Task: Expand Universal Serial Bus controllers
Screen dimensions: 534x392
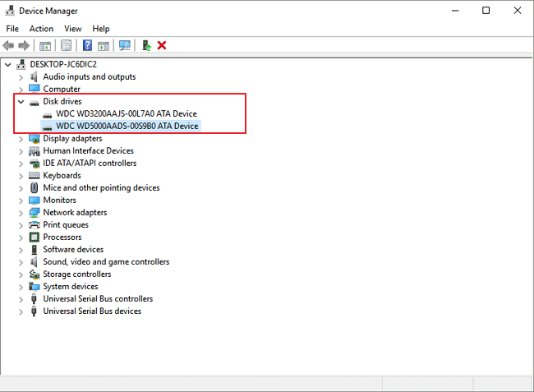Action: (21, 298)
